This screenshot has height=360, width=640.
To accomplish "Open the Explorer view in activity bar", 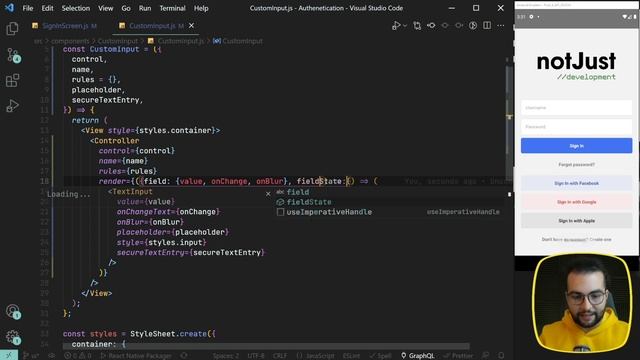I will click(12, 29).
